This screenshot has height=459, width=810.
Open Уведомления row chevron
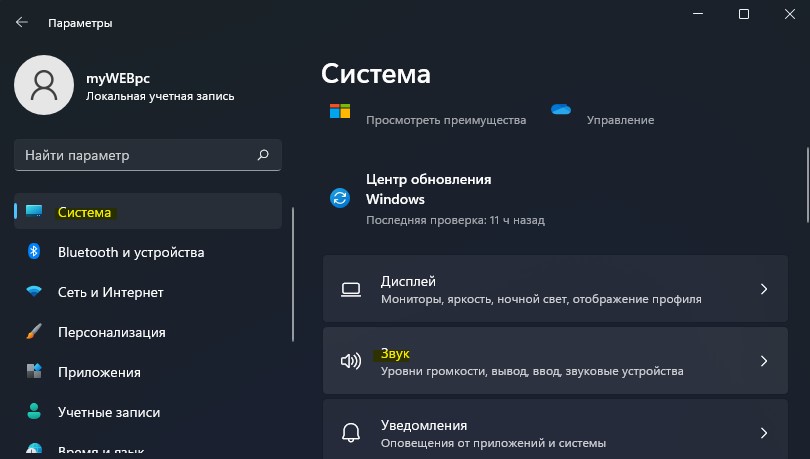(764, 433)
